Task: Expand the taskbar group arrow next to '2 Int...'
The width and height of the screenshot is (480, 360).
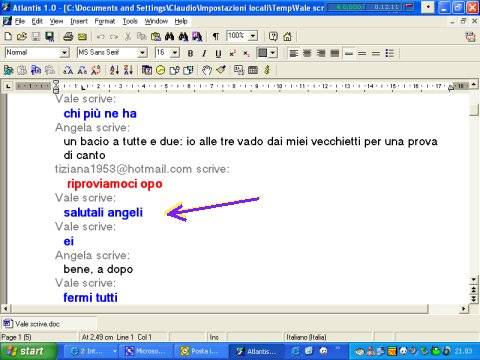Action: pyautogui.click(x=114, y=351)
